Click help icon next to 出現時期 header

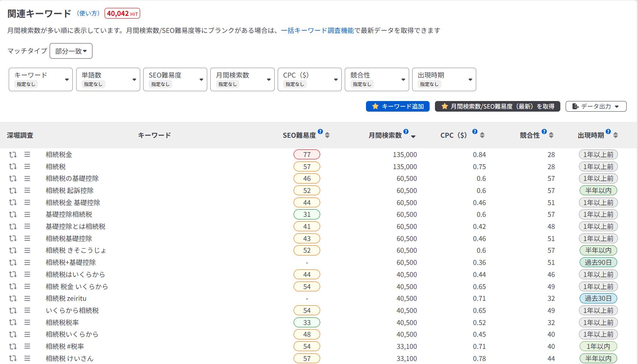pos(608,132)
